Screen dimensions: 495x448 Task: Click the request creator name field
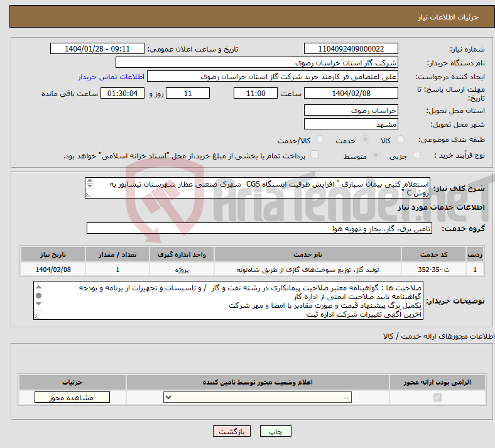273,77
